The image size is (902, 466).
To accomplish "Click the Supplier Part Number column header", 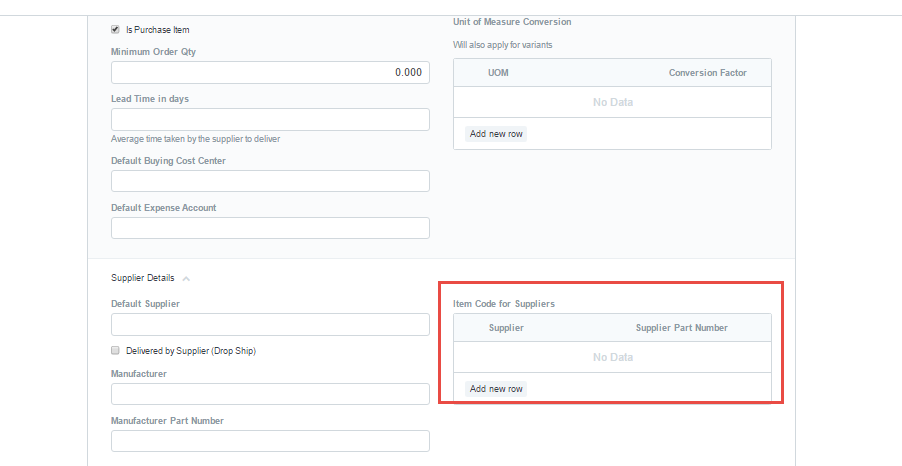I will coord(682,328).
